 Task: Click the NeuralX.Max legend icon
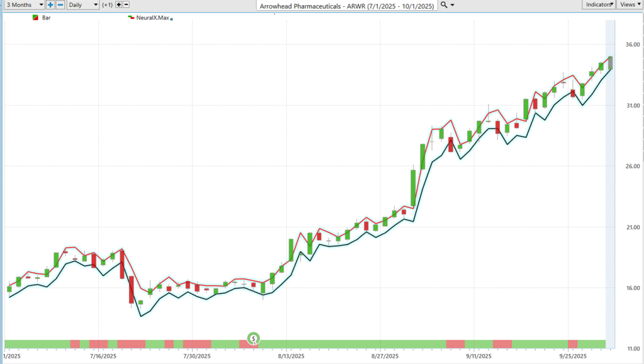130,18
